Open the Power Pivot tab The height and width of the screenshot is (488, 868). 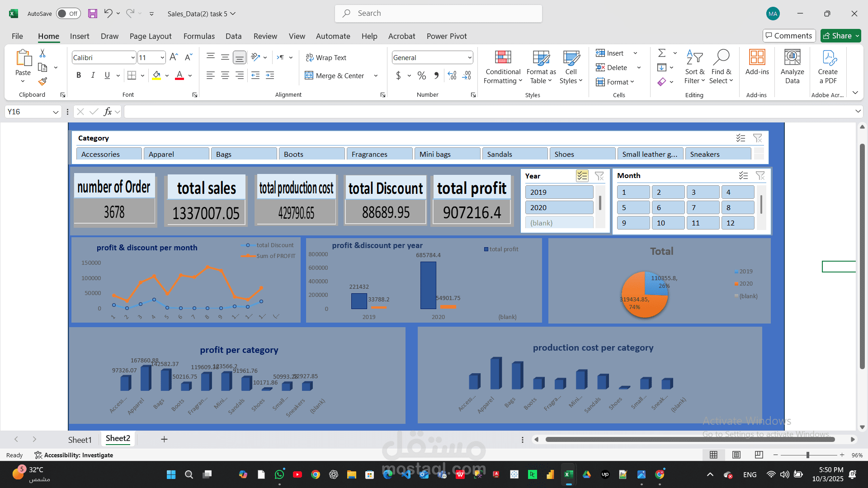(x=446, y=36)
